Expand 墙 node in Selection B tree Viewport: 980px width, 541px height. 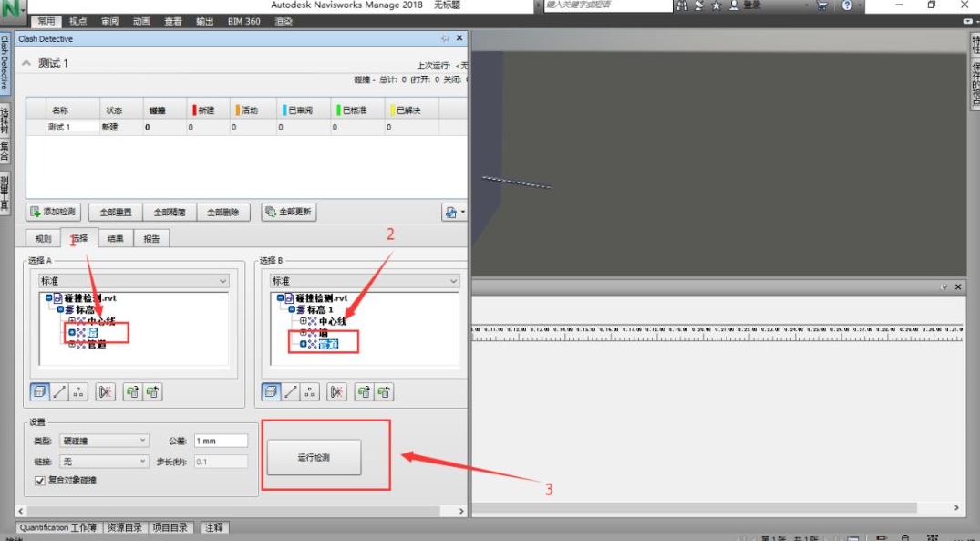[304, 332]
